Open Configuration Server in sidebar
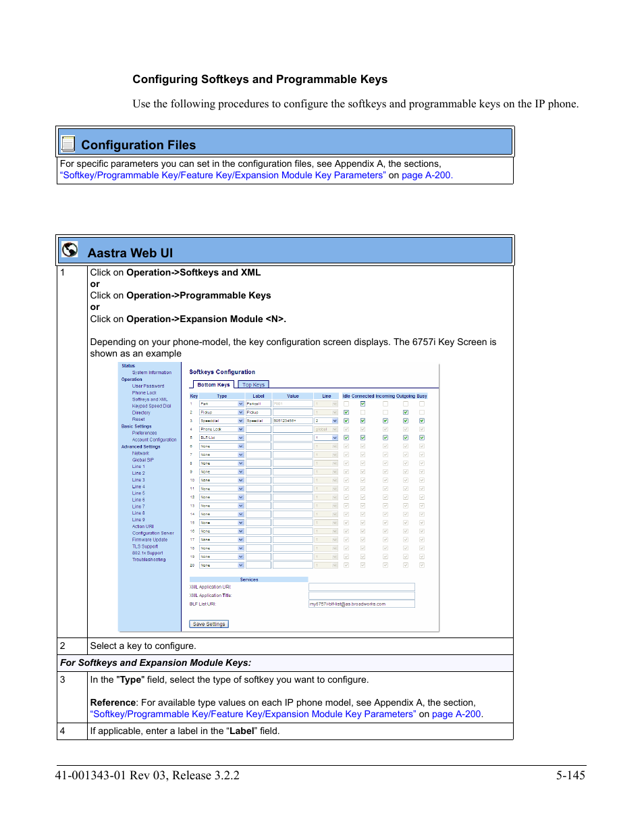This screenshot has width=644, height=834. 153,533
